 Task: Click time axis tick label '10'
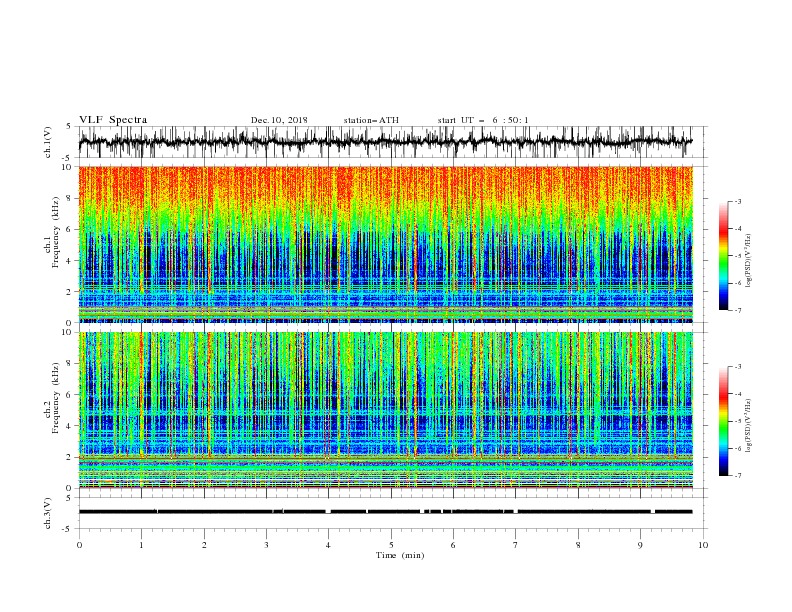click(703, 545)
